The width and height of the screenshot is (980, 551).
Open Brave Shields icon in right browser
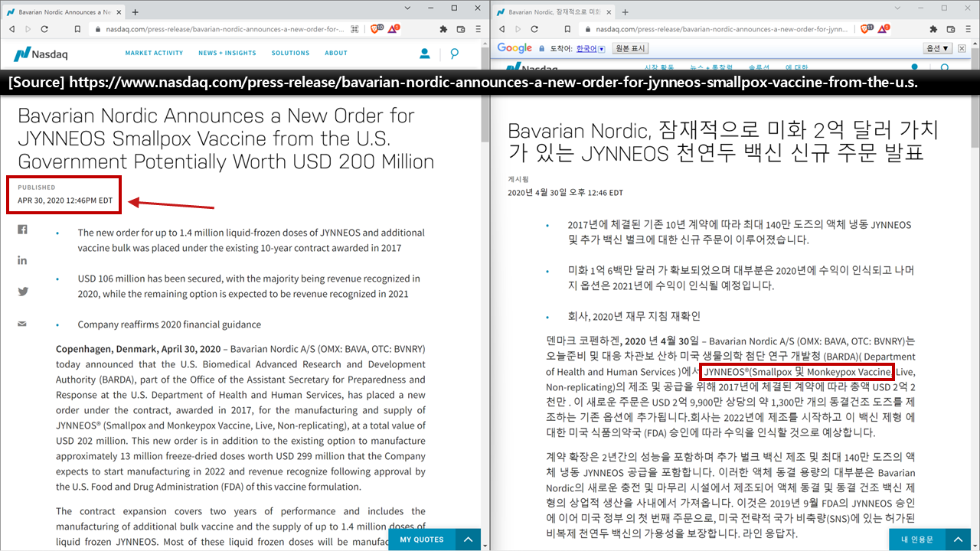[x=866, y=29]
